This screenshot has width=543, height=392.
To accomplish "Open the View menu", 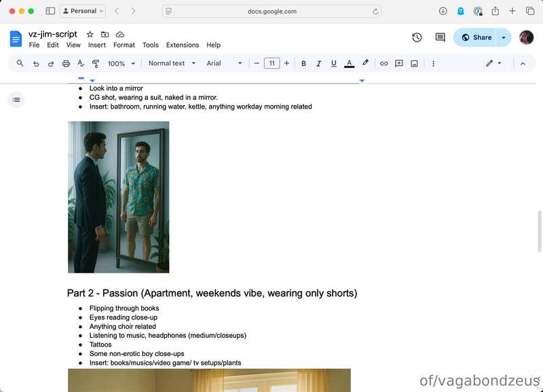I will pos(73,45).
